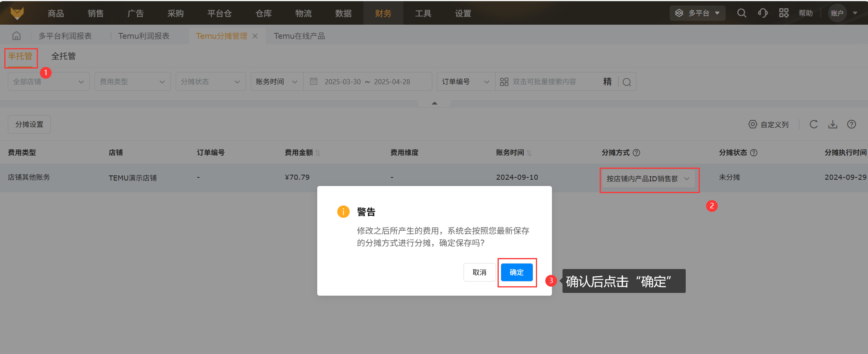Open the 销售 menu

(x=96, y=13)
